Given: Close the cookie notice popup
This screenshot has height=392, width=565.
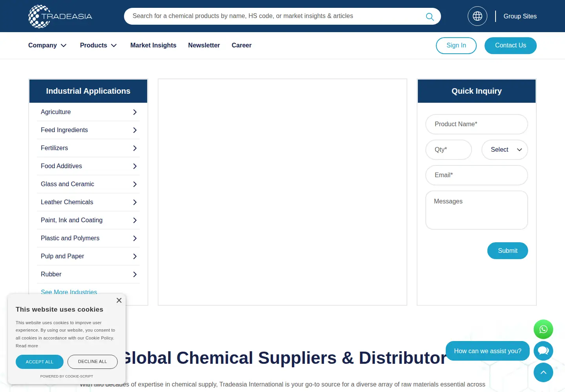Looking at the screenshot, I should (119, 300).
